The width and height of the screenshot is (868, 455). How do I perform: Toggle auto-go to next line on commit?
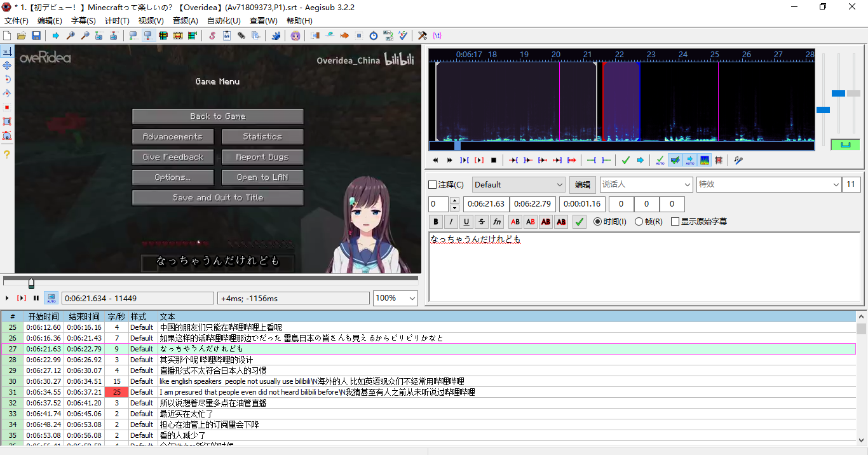(675, 160)
